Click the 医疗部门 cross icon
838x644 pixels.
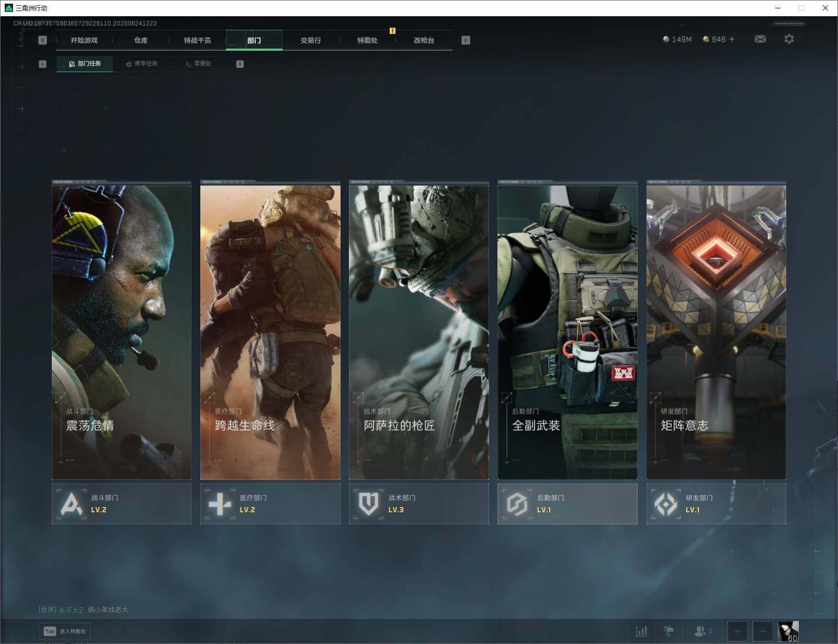220,504
